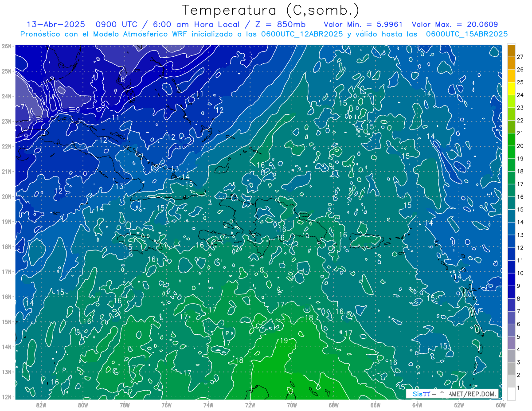
Task: Click the purple colorbar segment between 4 and 5
Action: (511, 343)
